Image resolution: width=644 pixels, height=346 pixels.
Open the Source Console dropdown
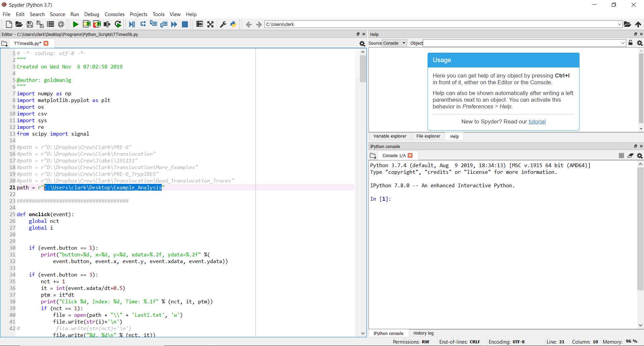pyautogui.click(x=395, y=43)
